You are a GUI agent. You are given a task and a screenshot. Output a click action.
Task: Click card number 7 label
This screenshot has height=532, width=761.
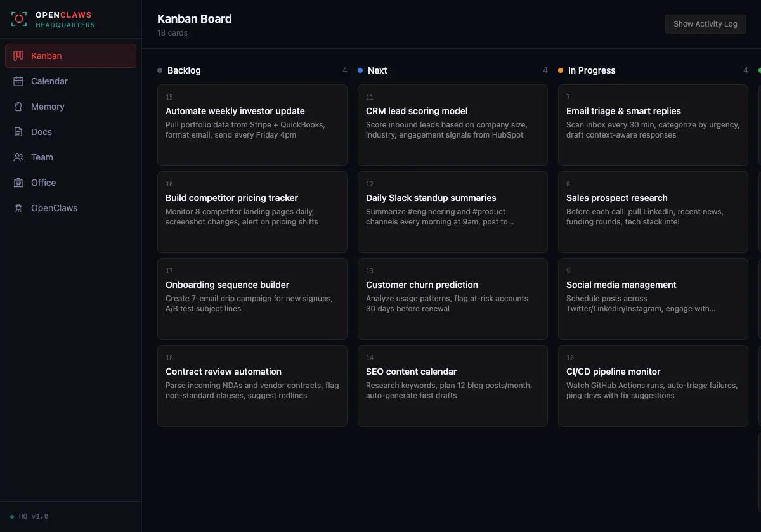[568, 98]
